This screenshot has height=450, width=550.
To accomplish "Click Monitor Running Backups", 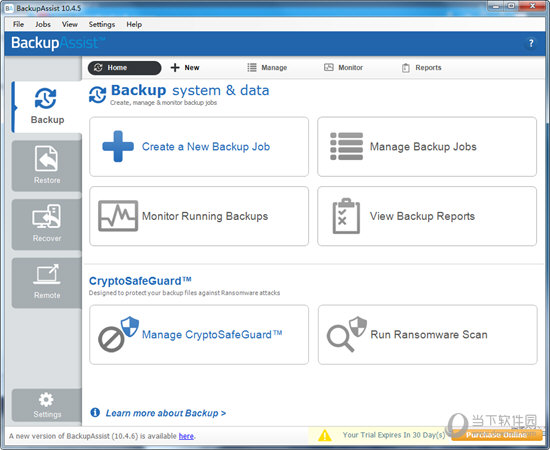I will click(x=199, y=216).
